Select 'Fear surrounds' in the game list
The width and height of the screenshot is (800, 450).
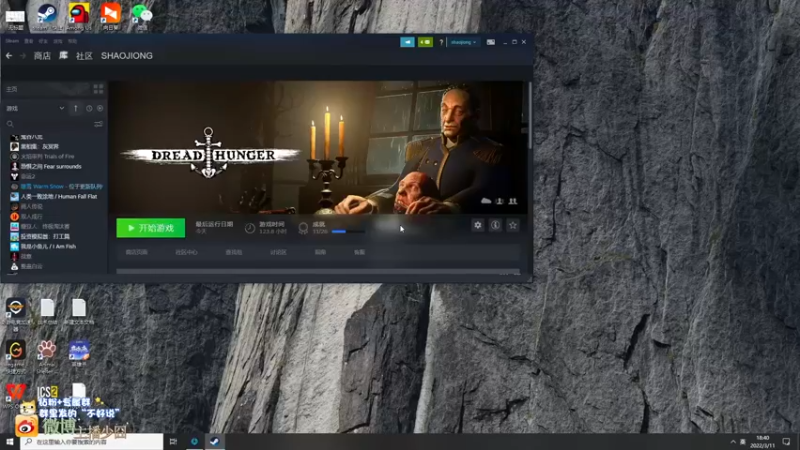tap(51, 166)
